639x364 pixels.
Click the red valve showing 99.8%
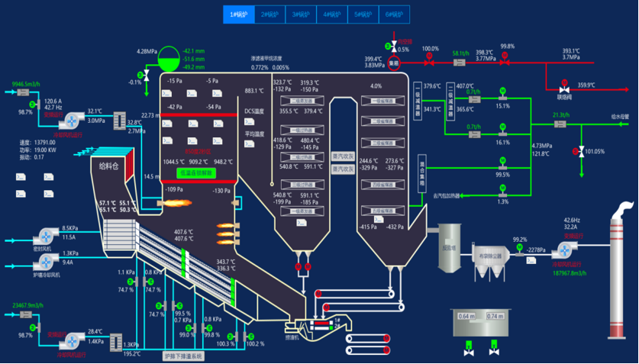pos(505,60)
